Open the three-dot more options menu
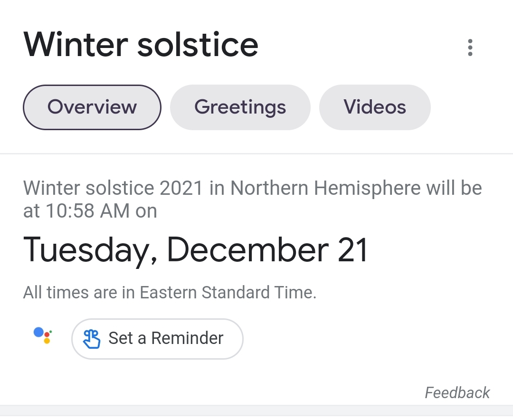 coord(470,48)
